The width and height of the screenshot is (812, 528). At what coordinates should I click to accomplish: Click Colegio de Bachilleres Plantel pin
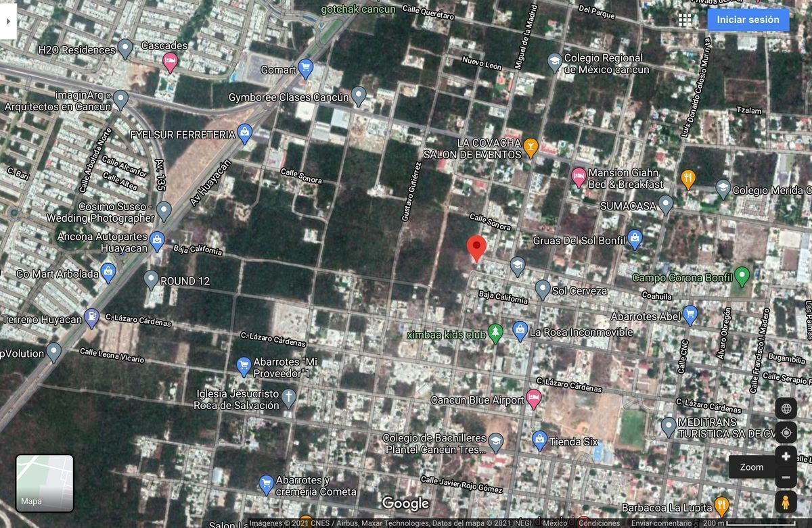click(495, 443)
